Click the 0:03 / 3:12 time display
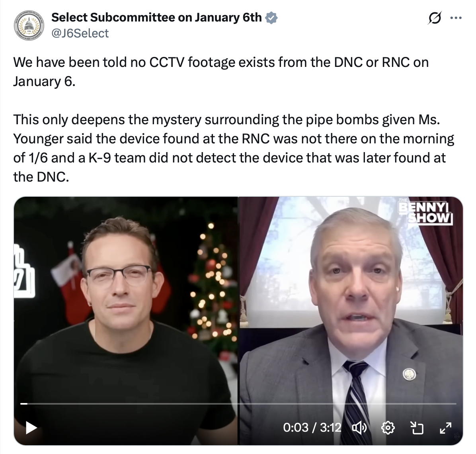Screen dimensions: 476x454 point(312,428)
